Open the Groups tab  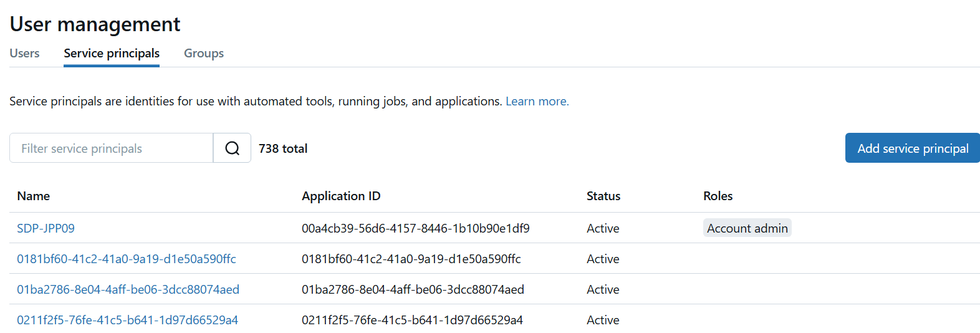coord(203,54)
